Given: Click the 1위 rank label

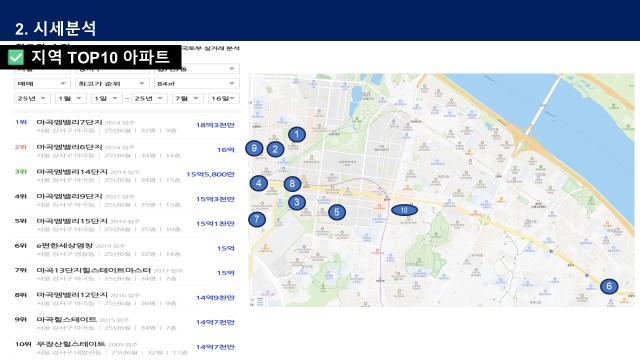Looking at the screenshot, I should 21,122.
